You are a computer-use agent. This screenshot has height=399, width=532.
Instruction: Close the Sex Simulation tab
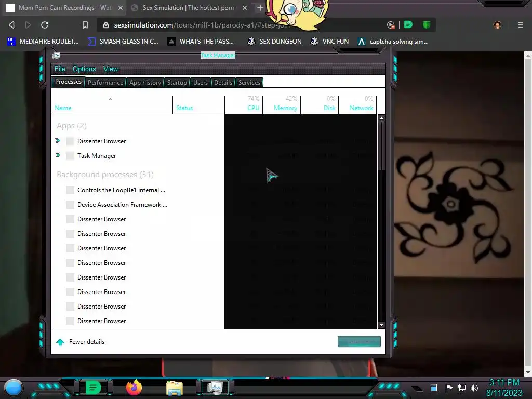(245, 8)
